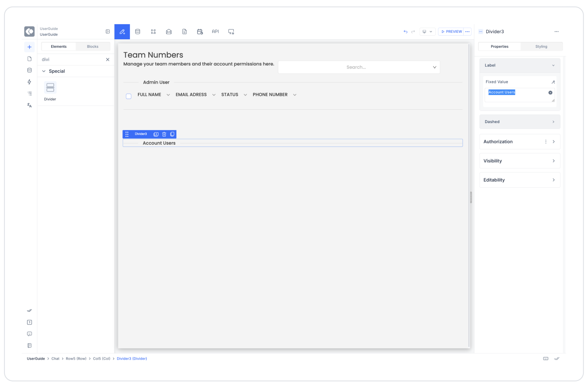Duplicate Divider3 with the copy icon
The image size is (588, 388).
click(x=172, y=134)
